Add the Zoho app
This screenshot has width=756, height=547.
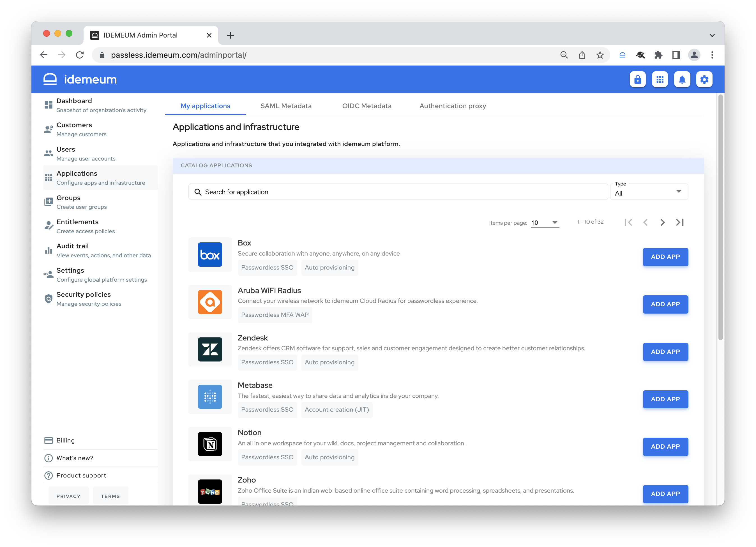(665, 494)
